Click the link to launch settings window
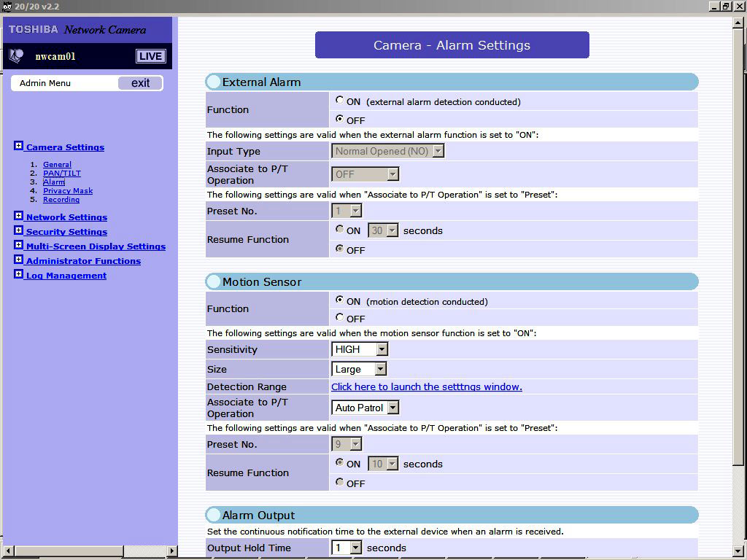Screen dimensions: 747x560 click(x=426, y=387)
